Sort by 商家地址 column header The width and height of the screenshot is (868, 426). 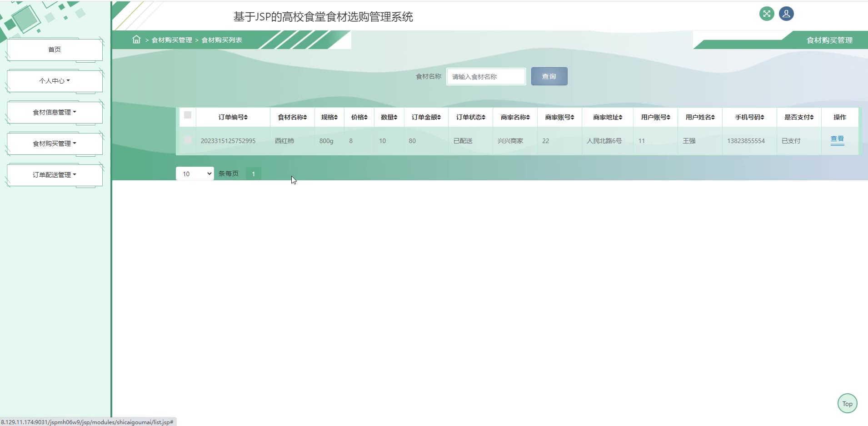(608, 117)
